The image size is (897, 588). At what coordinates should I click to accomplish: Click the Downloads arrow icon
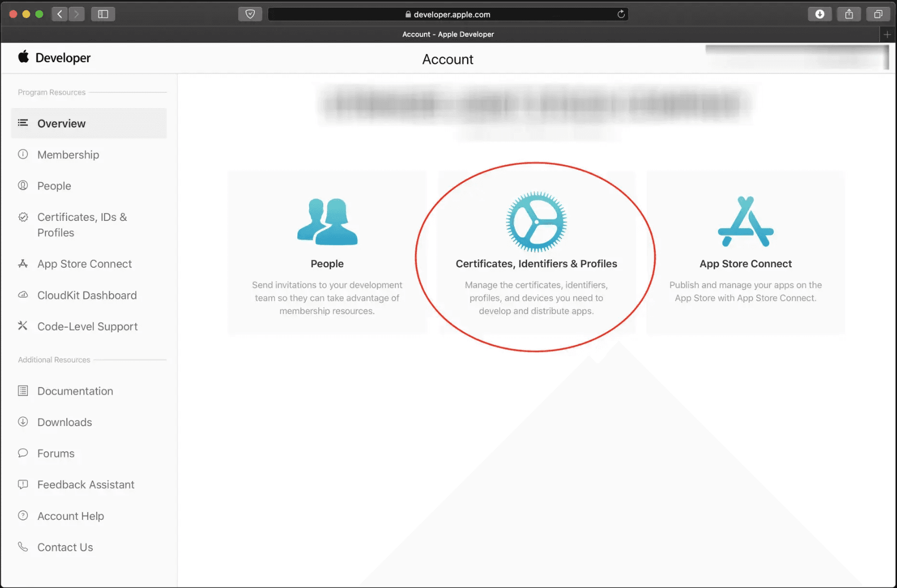point(23,422)
